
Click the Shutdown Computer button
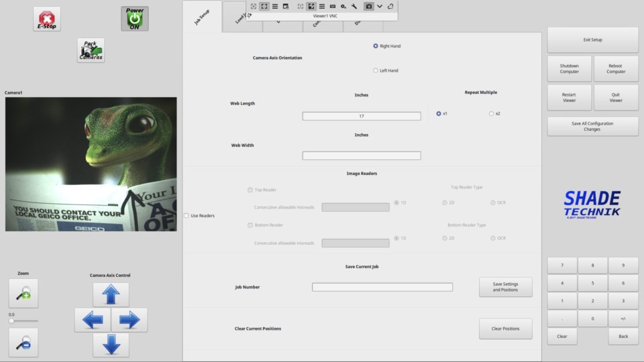[x=570, y=68]
